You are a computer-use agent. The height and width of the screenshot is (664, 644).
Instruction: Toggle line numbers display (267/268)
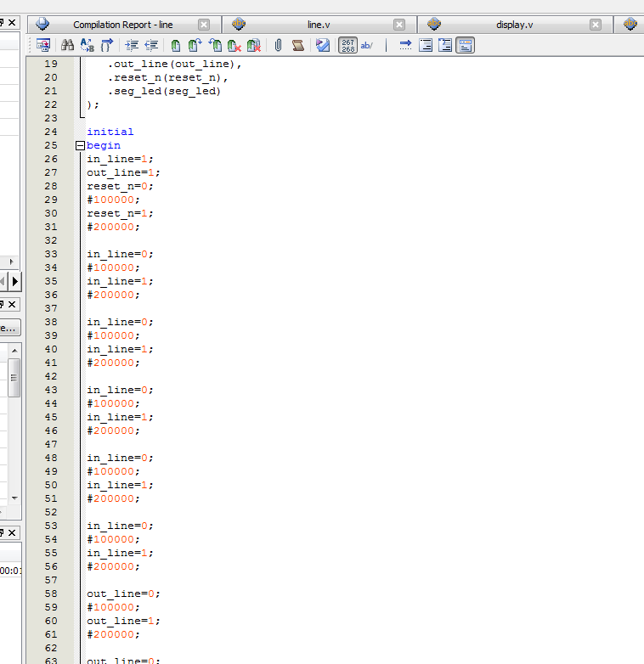[347, 45]
